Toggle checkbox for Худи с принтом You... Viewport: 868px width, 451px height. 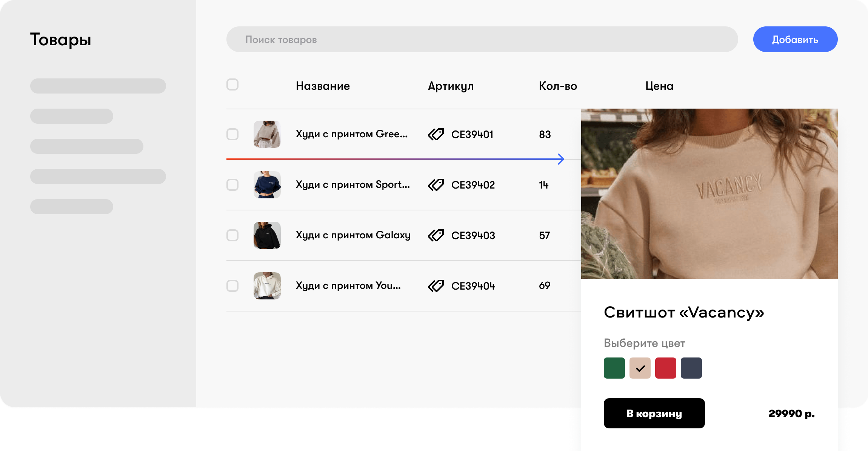[x=232, y=286]
